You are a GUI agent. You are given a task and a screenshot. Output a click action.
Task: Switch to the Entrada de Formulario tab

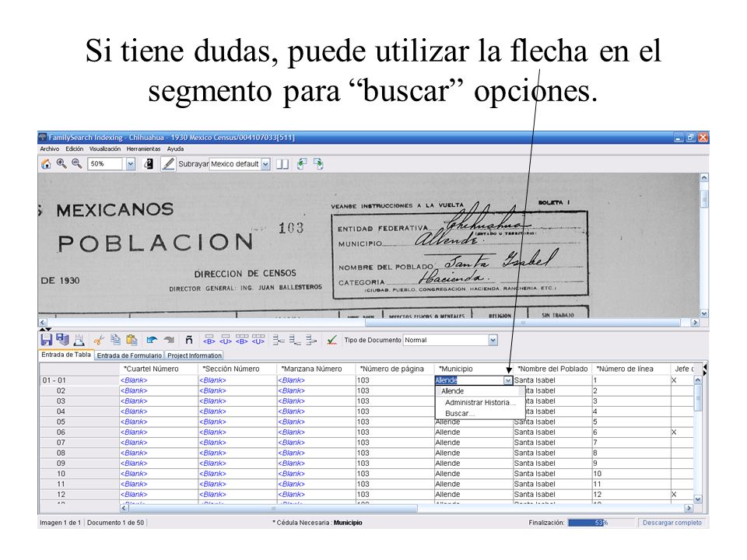[x=129, y=355]
